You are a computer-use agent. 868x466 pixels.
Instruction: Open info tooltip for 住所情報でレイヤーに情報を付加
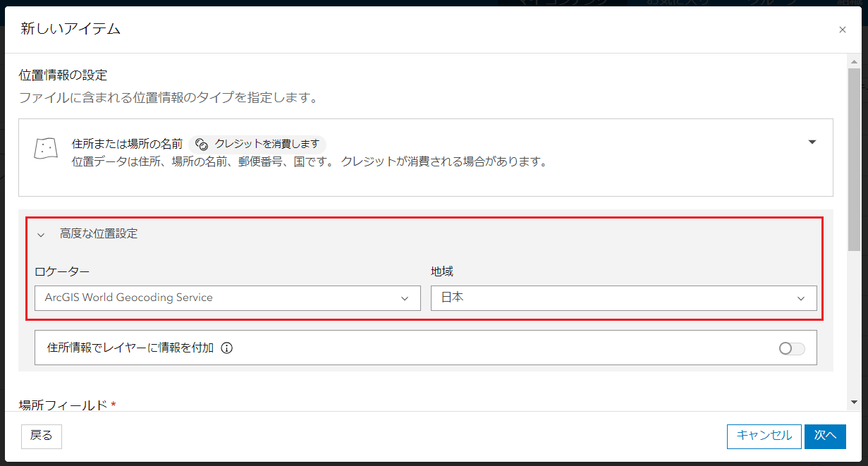click(227, 348)
